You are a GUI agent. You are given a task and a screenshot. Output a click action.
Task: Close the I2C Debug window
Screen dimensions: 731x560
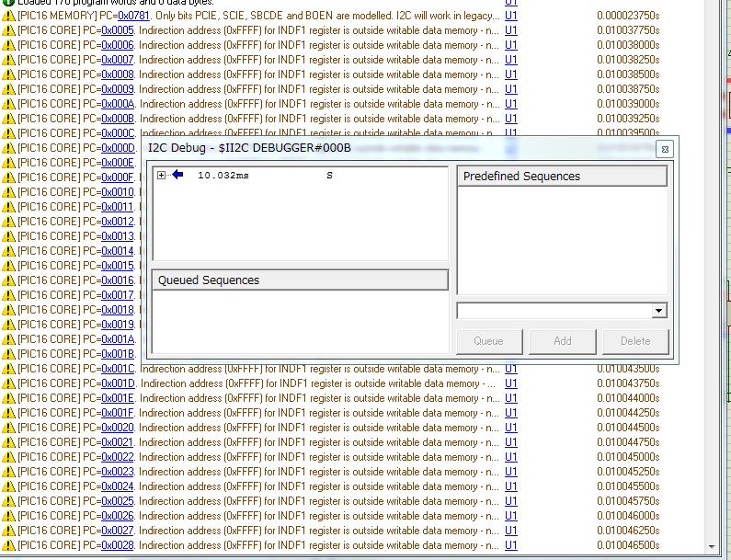tap(665, 149)
